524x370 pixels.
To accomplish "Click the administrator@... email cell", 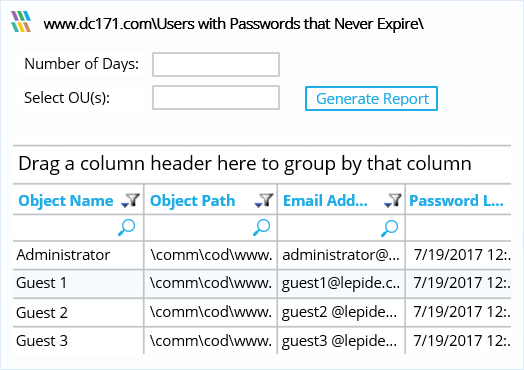I will [341, 255].
